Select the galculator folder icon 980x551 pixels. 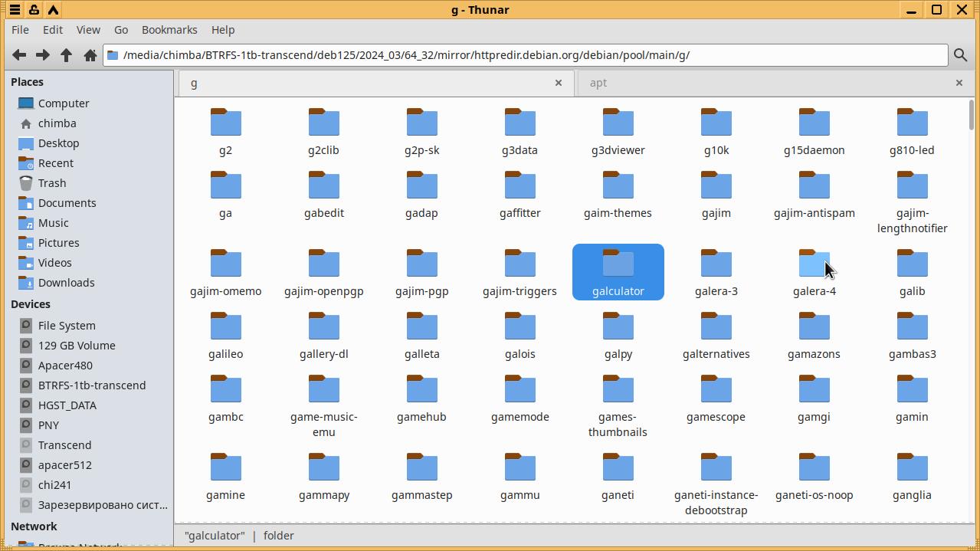pyautogui.click(x=618, y=264)
